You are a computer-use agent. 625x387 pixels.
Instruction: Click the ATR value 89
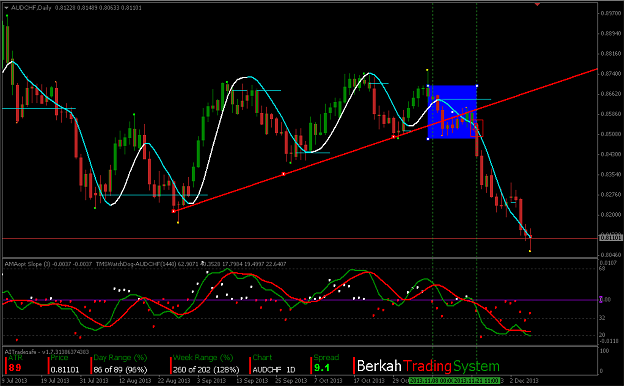point(15,367)
